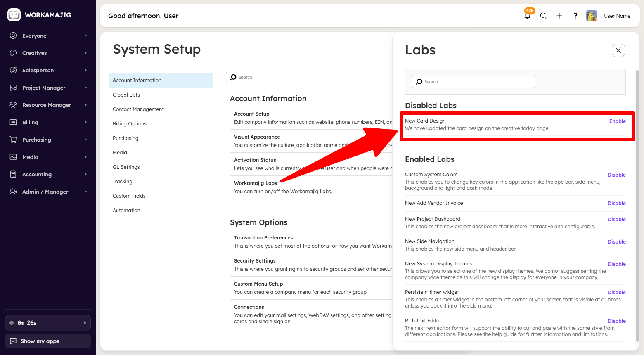Click the Labs panel scrollbar
The height and width of the screenshot is (355, 644).
tap(637, 206)
